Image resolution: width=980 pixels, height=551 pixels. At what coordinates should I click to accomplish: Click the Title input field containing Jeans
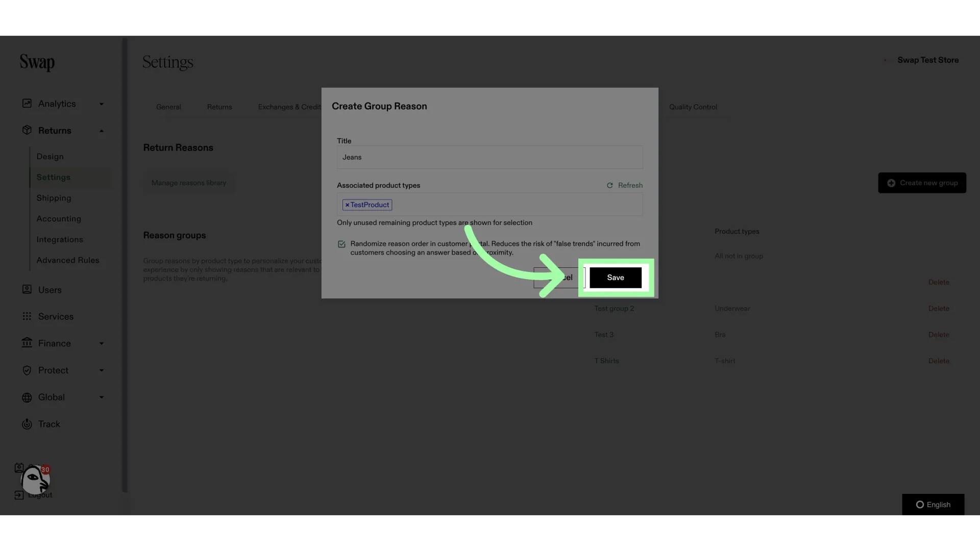tap(489, 157)
